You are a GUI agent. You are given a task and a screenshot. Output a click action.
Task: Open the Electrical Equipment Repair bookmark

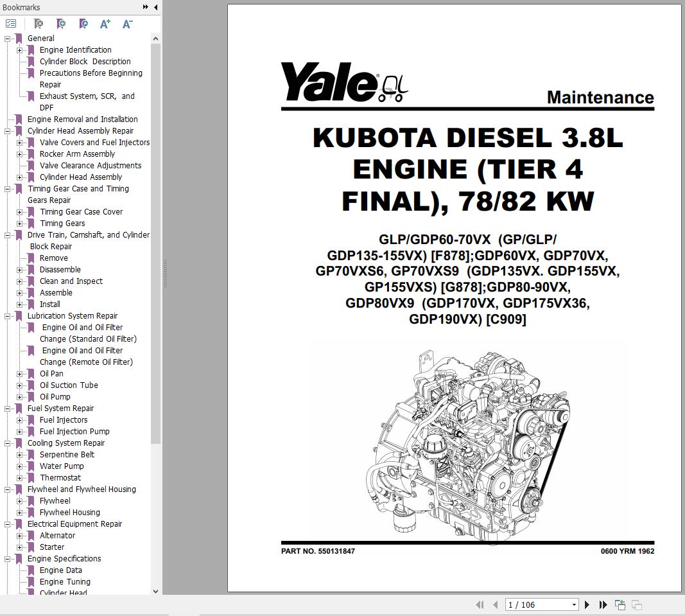tap(74, 524)
